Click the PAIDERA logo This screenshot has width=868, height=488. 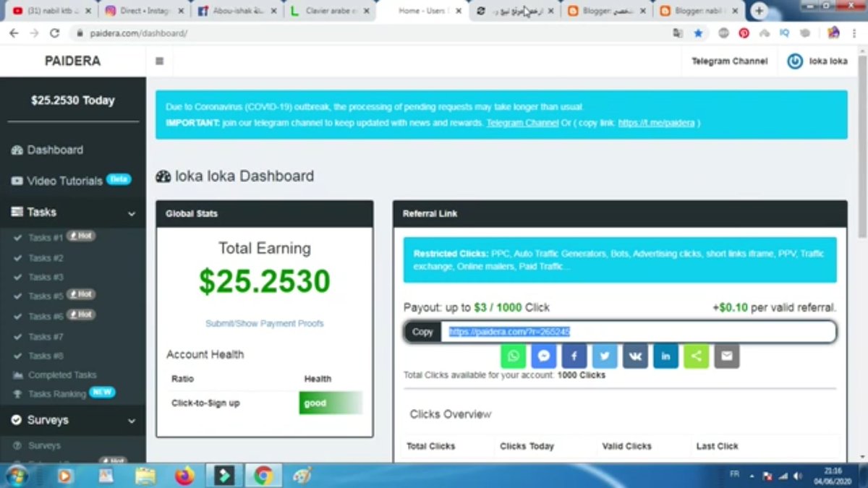click(72, 61)
